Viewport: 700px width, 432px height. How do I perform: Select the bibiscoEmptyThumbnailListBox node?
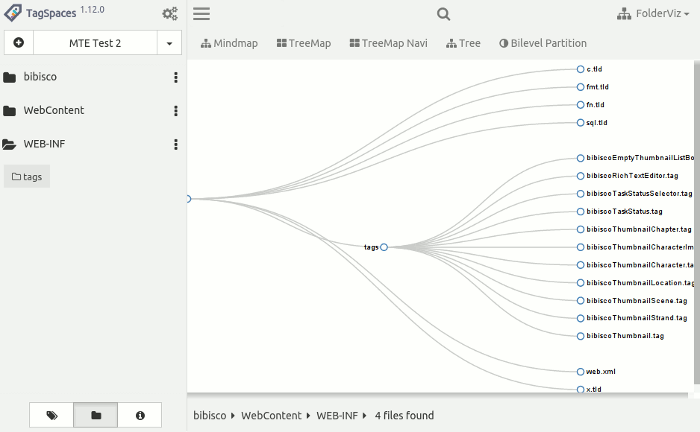click(635, 158)
